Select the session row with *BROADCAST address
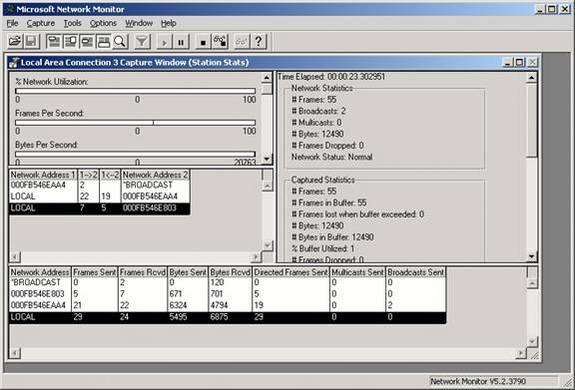 tap(99, 185)
